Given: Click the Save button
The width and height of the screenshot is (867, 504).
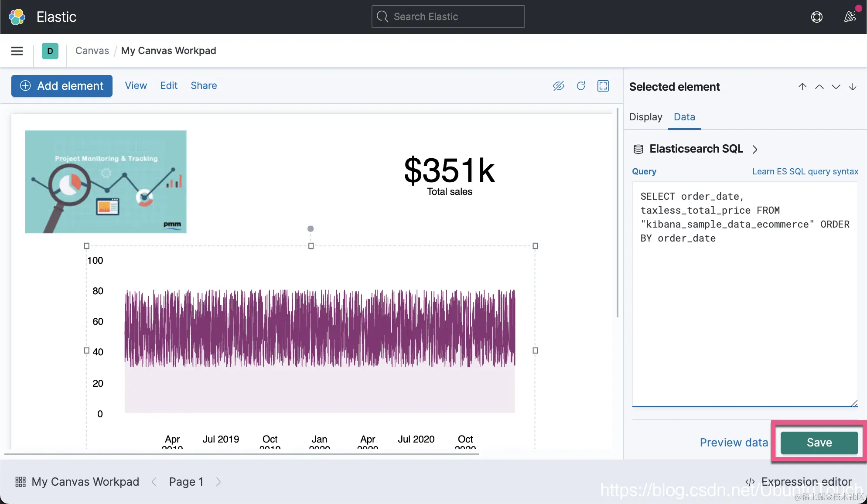Looking at the screenshot, I should 819,443.
